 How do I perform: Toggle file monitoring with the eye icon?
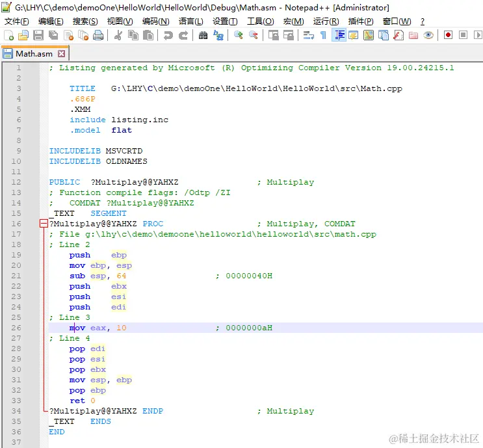pos(428,35)
